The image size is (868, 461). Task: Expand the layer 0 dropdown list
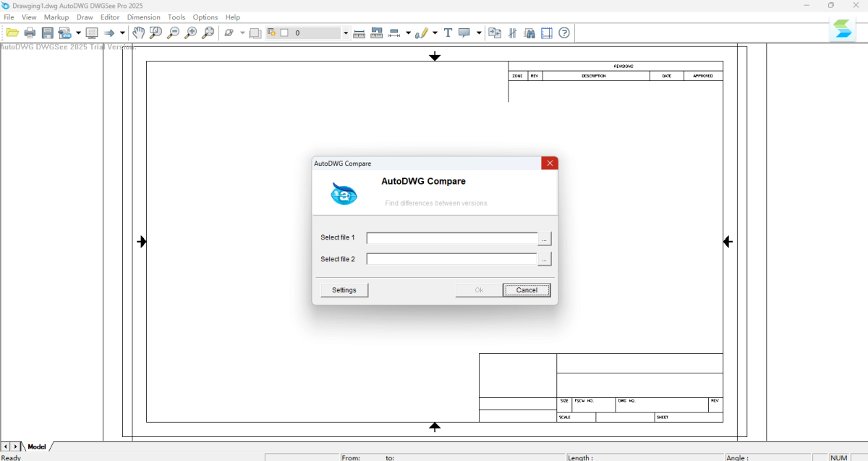pos(346,33)
